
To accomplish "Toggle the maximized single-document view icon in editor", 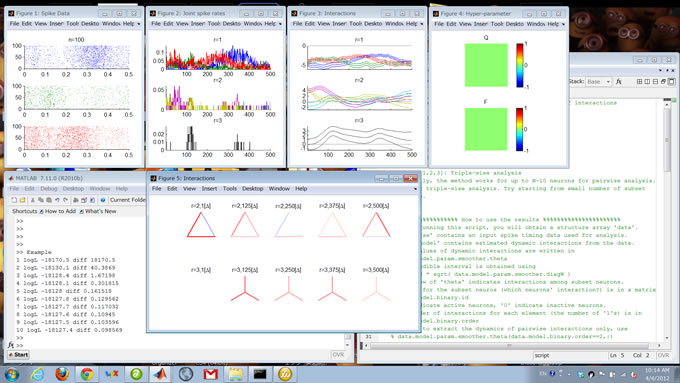I will point(671,82).
